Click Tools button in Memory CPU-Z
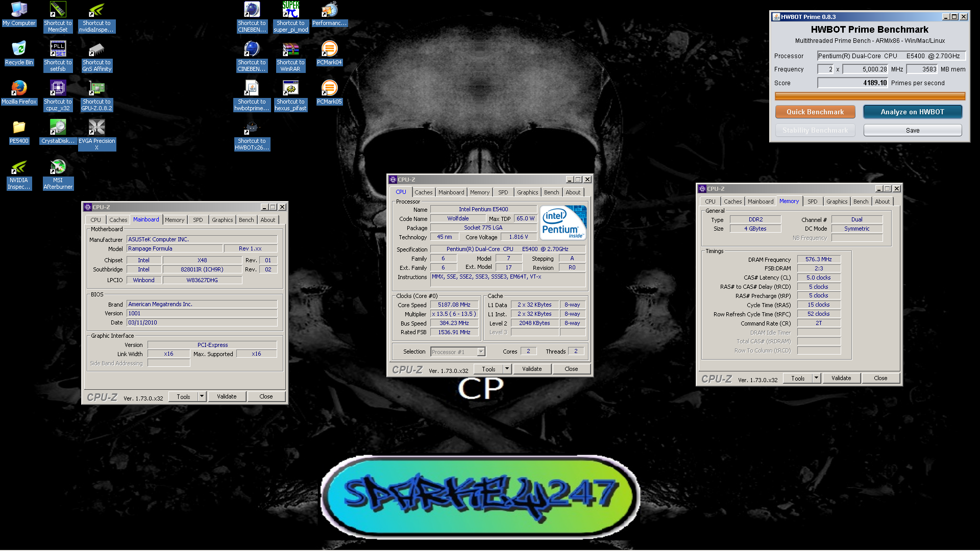The image size is (980, 551). [x=798, y=378]
